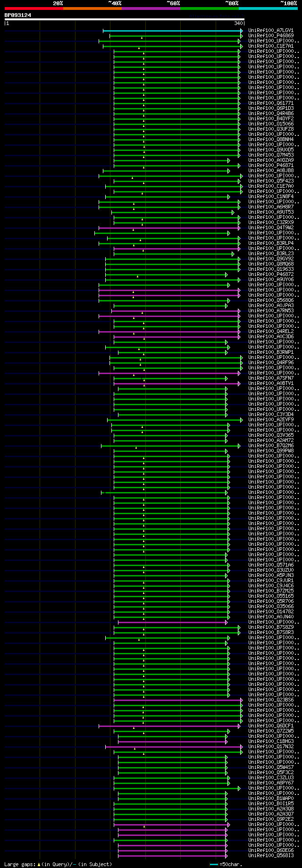Open hit UniRef100_A0C3D6

271,337
